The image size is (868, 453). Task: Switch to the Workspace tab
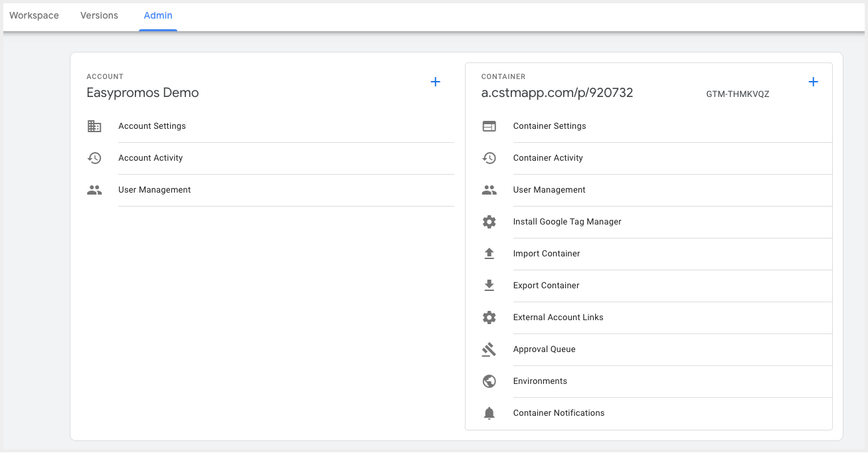click(x=34, y=15)
